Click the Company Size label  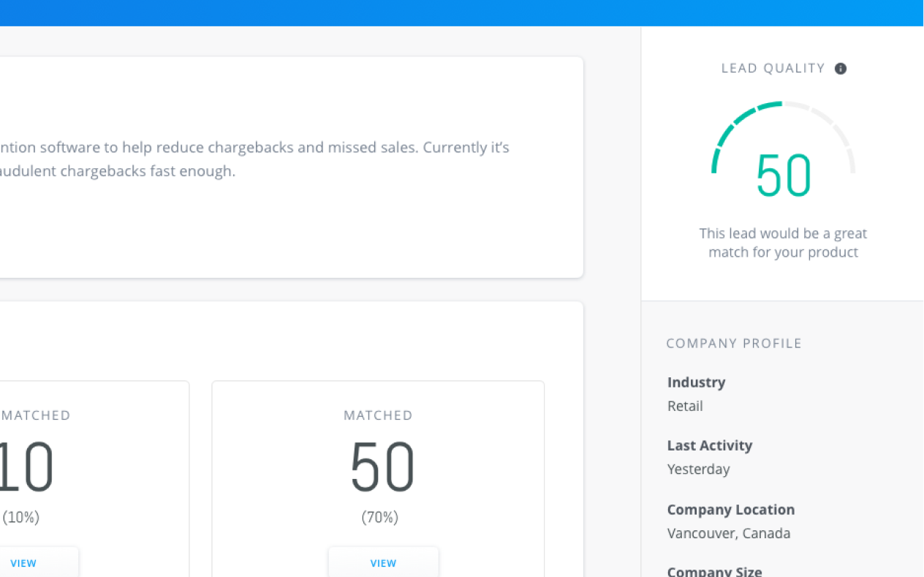tap(715, 571)
